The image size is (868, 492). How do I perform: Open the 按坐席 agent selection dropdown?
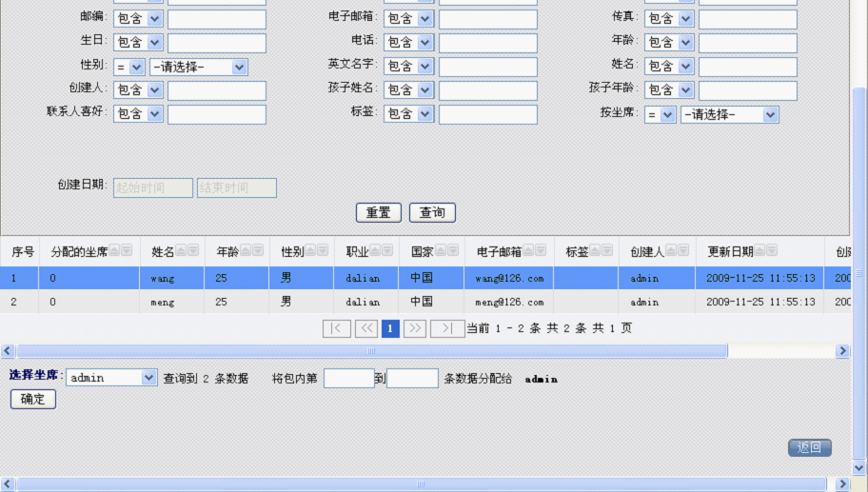coord(770,114)
